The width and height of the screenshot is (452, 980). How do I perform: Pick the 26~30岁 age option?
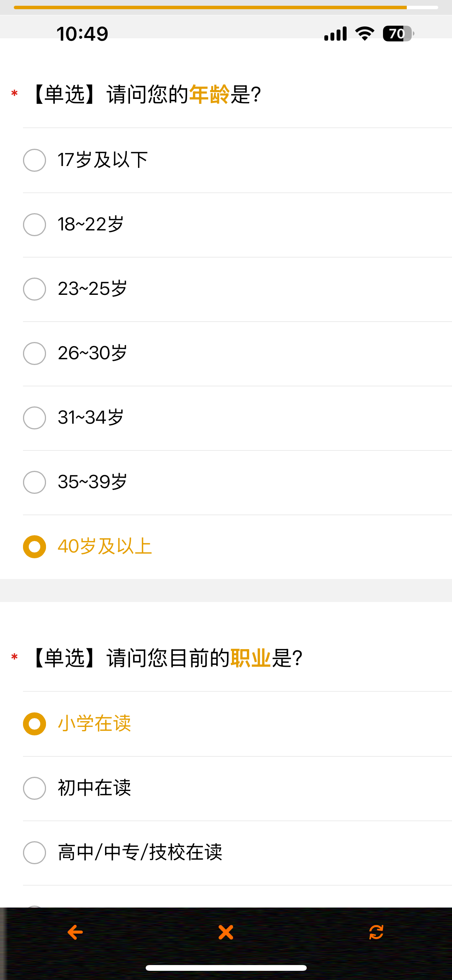237,354
